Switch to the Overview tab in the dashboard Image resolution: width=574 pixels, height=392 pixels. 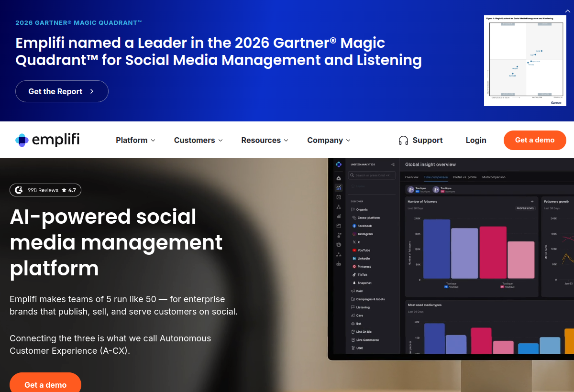[x=411, y=177]
